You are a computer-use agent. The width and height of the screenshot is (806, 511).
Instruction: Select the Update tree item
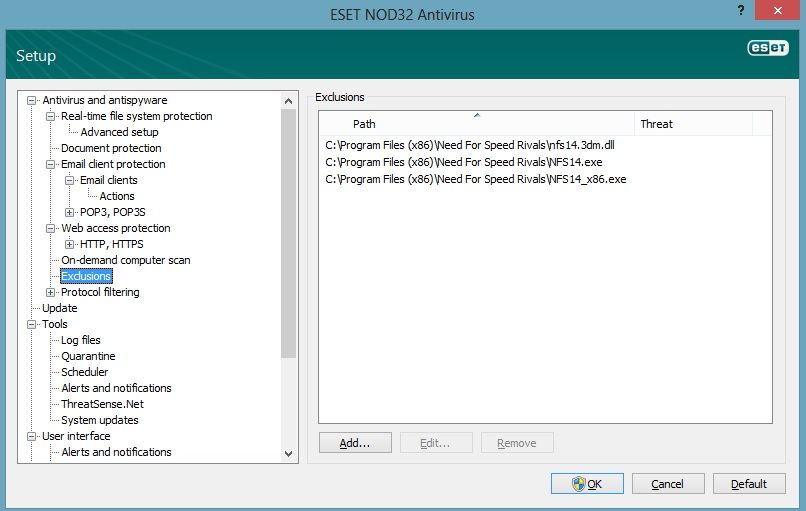[60, 308]
